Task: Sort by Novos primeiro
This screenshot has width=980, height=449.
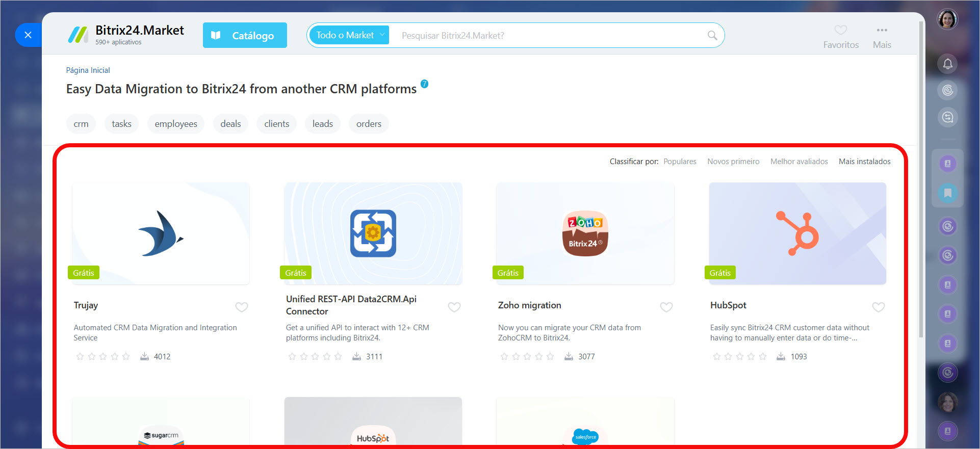Action: (x=733, y=162)
